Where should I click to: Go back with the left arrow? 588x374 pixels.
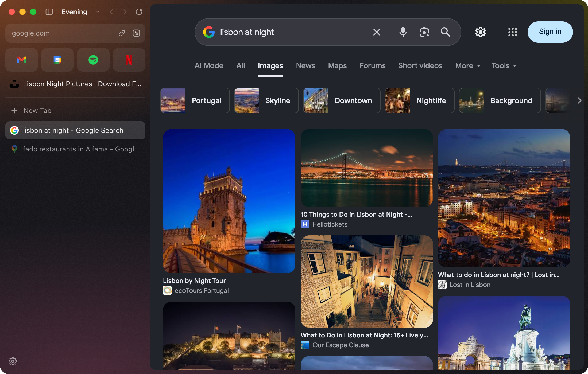point(111,12)
